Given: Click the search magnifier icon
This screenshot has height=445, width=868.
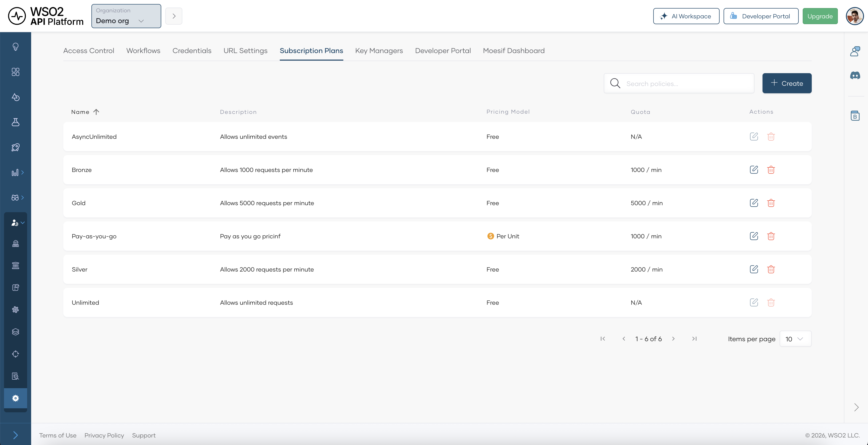Looking at the screenshot, I should (615, 83).
